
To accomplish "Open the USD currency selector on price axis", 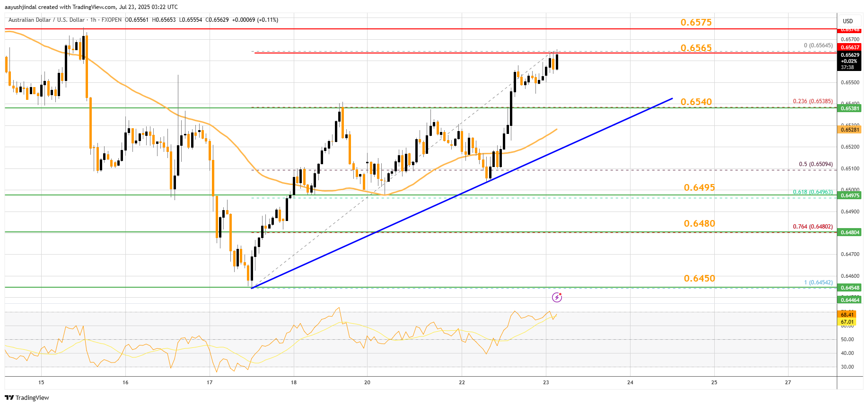I will point(848,21).
